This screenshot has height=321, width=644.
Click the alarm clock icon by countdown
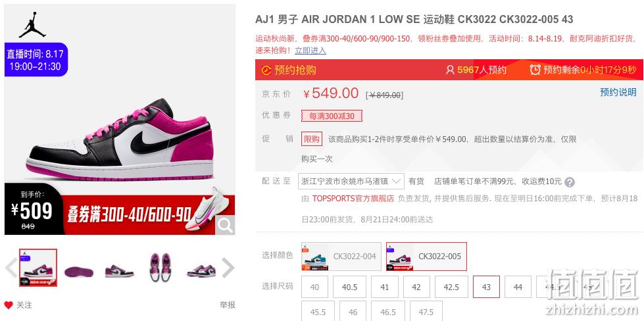coord(535,70)
